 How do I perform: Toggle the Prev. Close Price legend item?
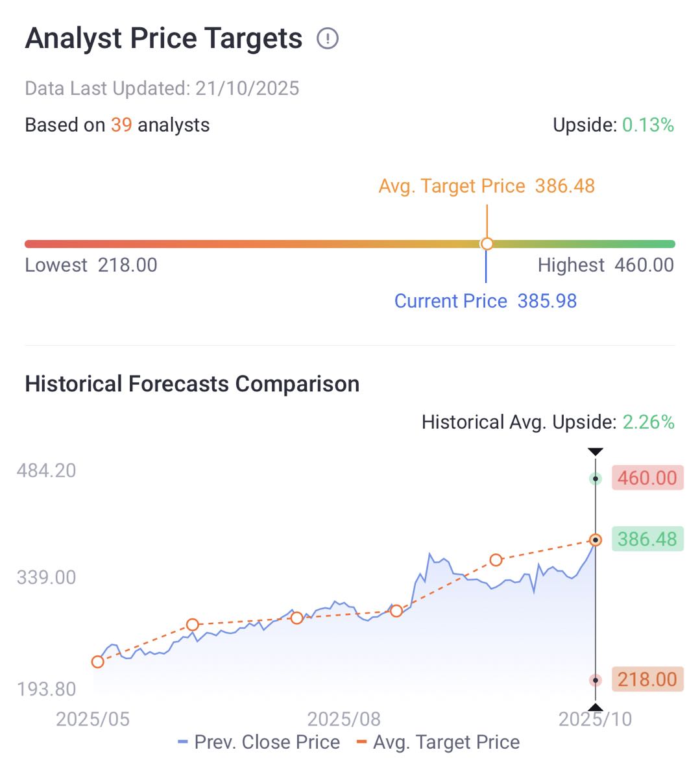coord(259,742)
